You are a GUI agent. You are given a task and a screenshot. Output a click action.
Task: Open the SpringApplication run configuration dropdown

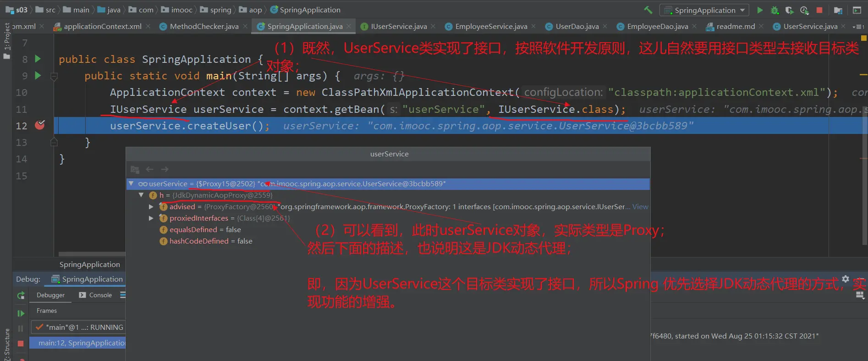coord(704,10)
